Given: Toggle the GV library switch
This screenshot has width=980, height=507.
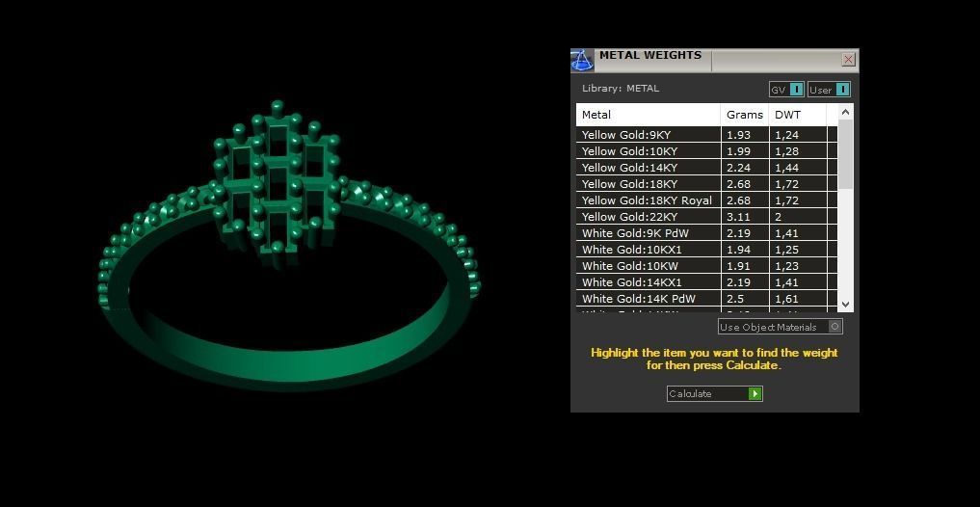Looking at the screenshot, I should tap(786, 90).
